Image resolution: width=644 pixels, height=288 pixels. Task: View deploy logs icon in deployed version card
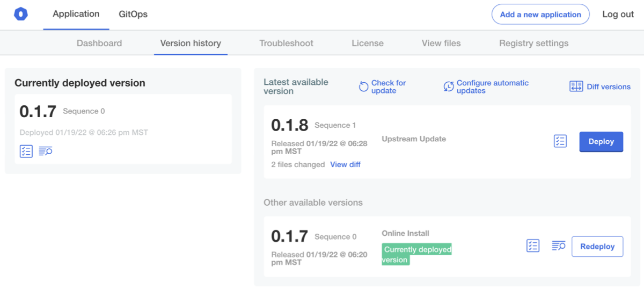46,152
